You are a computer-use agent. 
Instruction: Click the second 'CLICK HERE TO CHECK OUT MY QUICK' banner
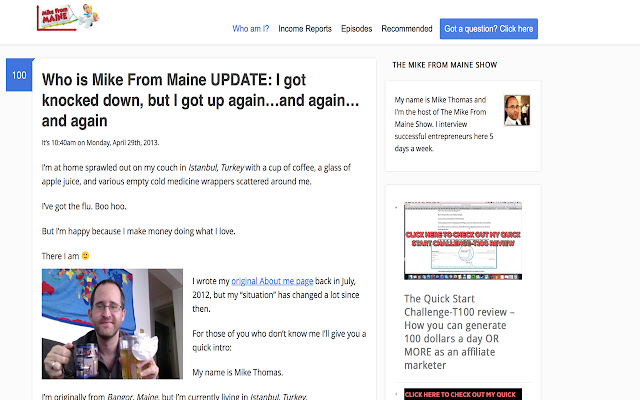click(463, 394)
